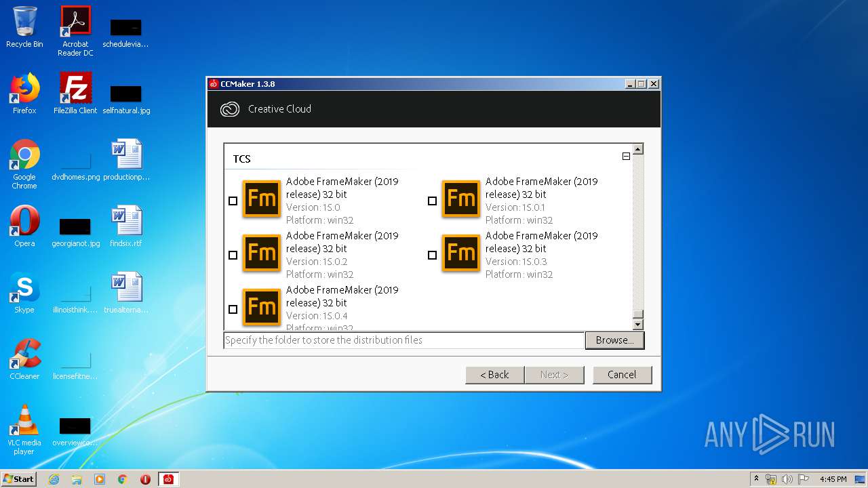
Task: Click the Next button
Action: coord(554,375)
